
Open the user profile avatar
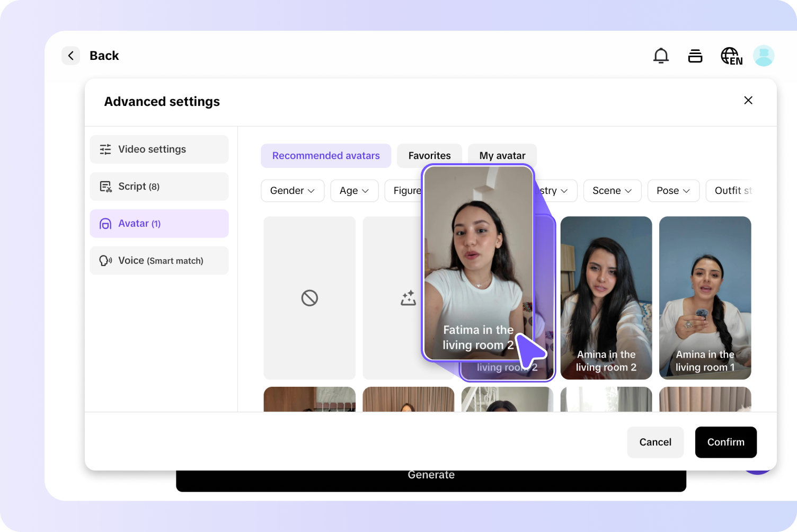pos(764,56)
